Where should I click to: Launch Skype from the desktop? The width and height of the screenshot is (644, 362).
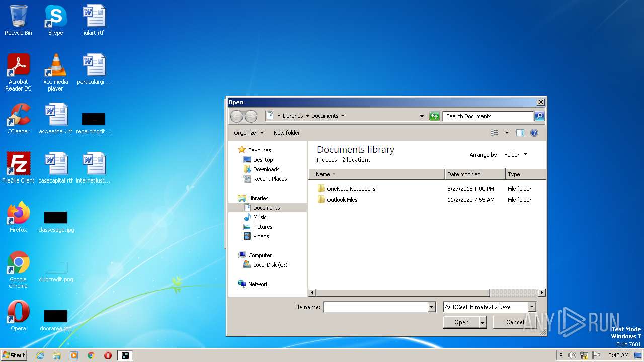pyautogui.click(x=55, y=20)
